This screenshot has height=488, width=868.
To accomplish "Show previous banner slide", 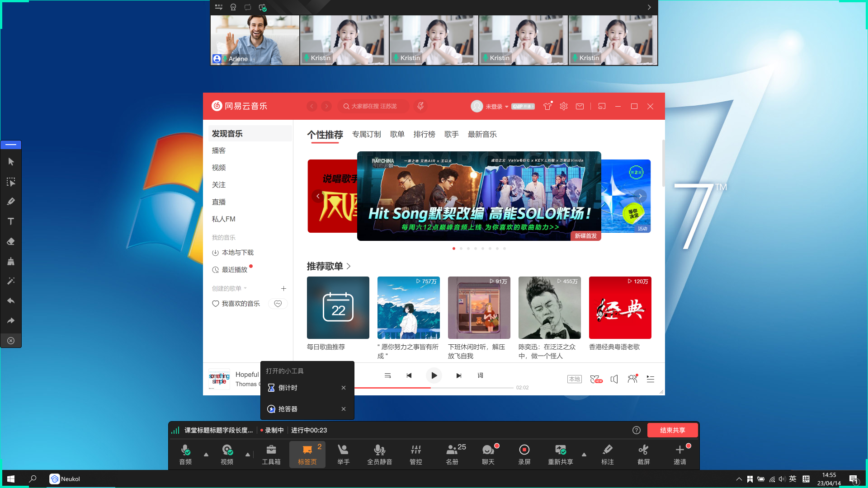I will tap(318, 196).
